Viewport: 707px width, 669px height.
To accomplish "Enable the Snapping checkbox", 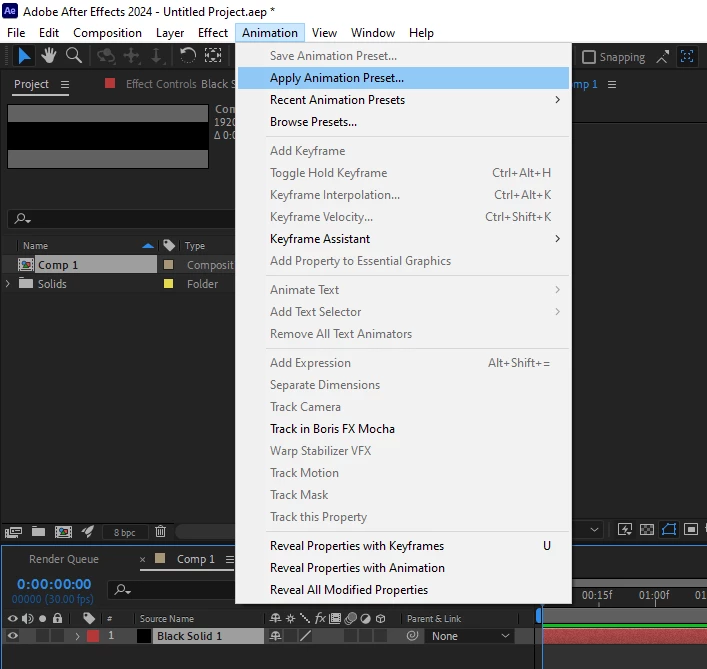I will [588, 57].
